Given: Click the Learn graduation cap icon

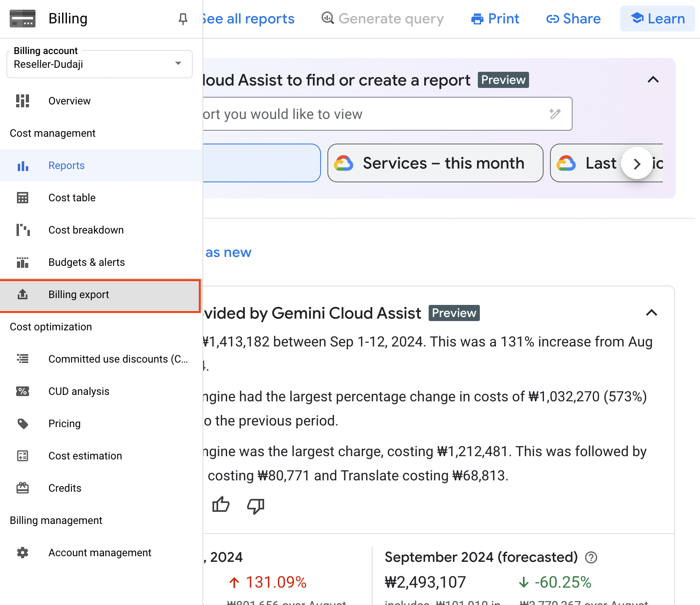Looking at the screenshot, I should pos(637,18).
